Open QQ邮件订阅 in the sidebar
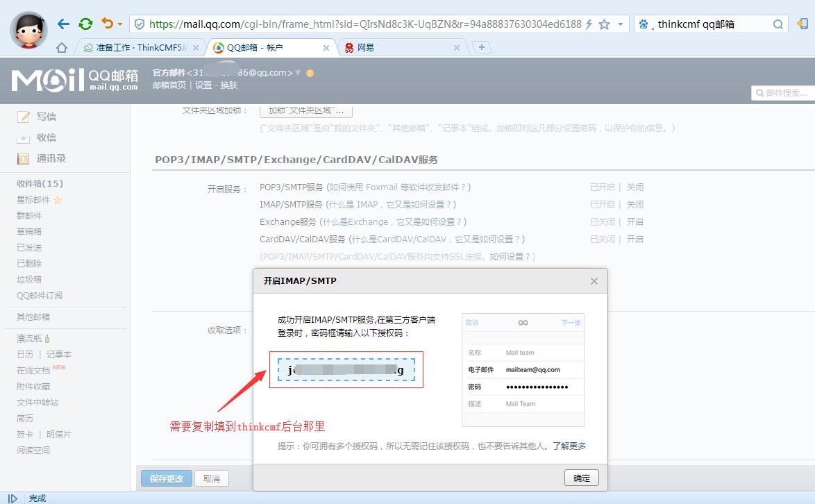815x504 pixels. tap(40, 296)
